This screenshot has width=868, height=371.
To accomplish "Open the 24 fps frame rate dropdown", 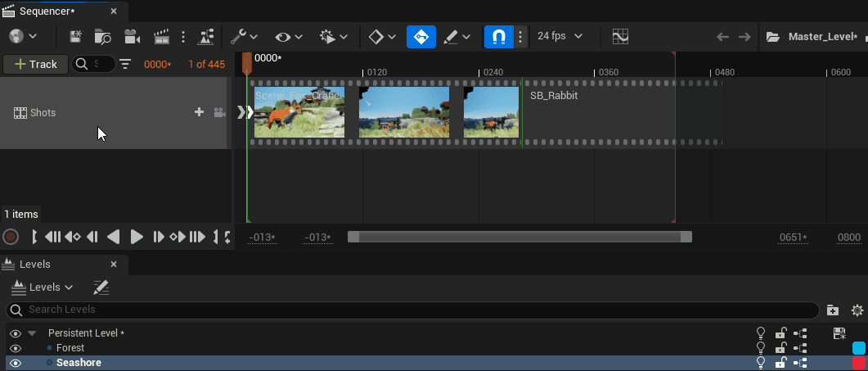I will click(x=560, y=37).
